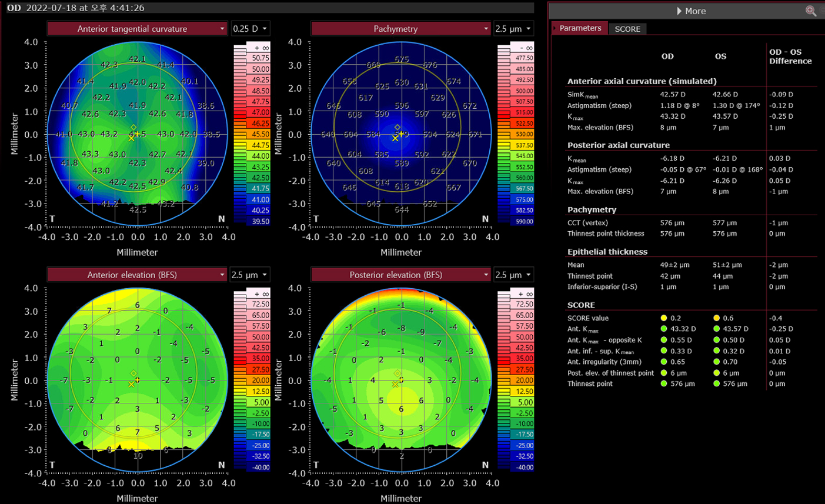The image size is (825, 504).
Task: Open the Posterior elevation (BFS) map dropdown
Action: [x=401, y=275]
